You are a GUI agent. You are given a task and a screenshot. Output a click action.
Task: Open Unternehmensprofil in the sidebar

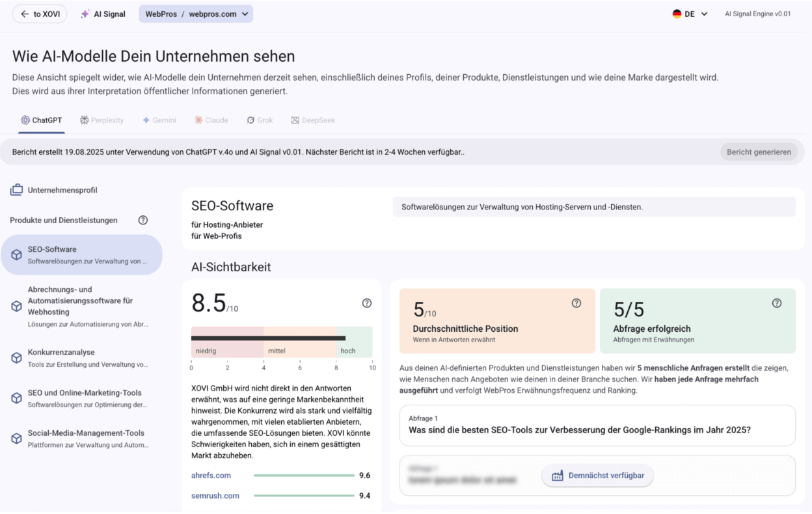click(x=53, y=190)
